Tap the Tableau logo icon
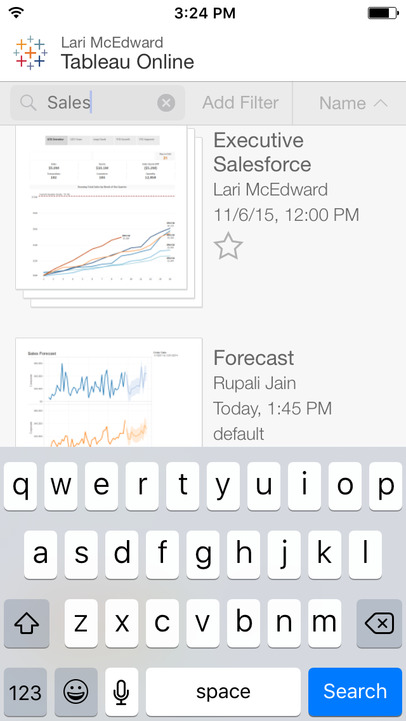Screen dimensions: 406x721 (30, 52)
